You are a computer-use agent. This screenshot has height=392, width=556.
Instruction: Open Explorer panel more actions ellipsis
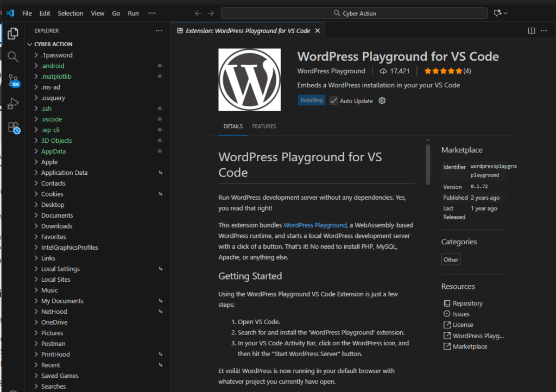click(159, 31)
